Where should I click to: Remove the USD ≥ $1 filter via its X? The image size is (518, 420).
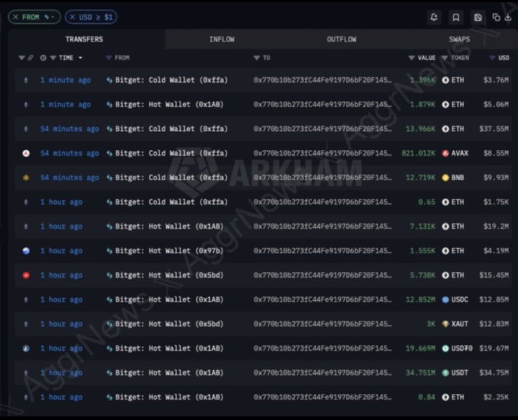[72, 18]
